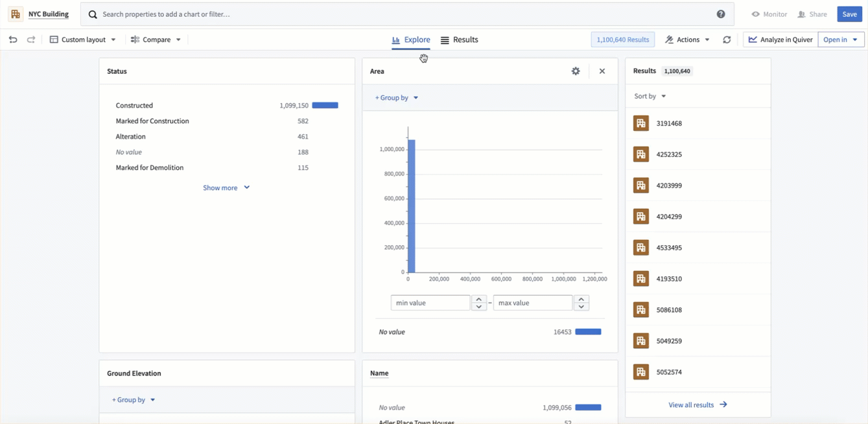The image size is (868, 424).
Task: Click the redo arrow icon
Action: [31, 40]
